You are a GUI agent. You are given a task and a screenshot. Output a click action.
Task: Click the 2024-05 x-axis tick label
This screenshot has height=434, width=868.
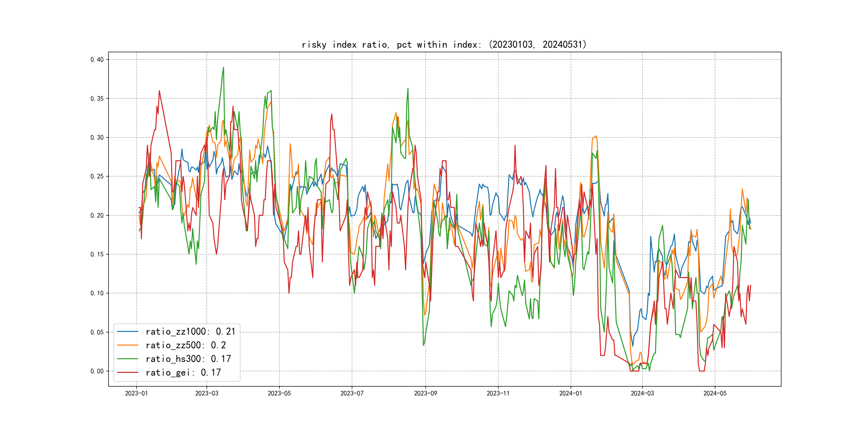pos(715,393)
